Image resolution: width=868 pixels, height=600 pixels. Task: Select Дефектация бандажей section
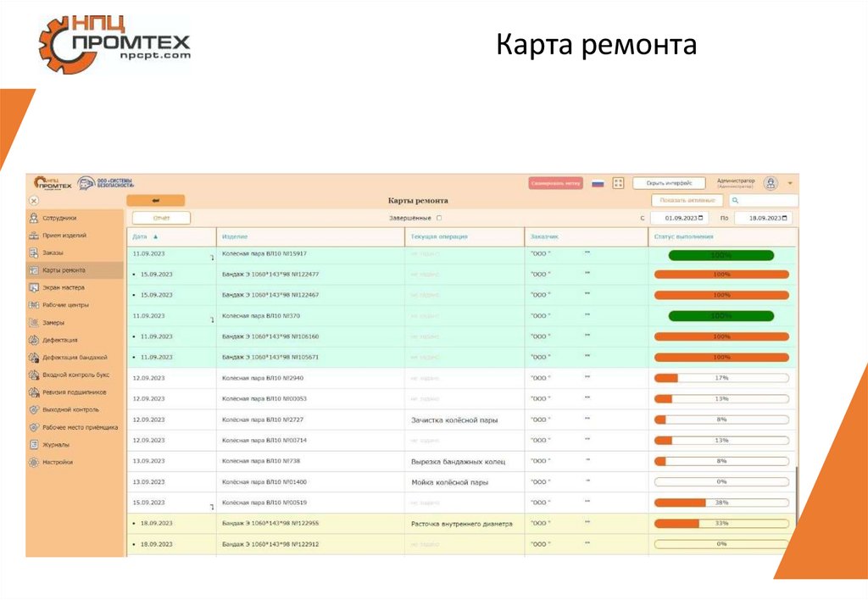68,358
